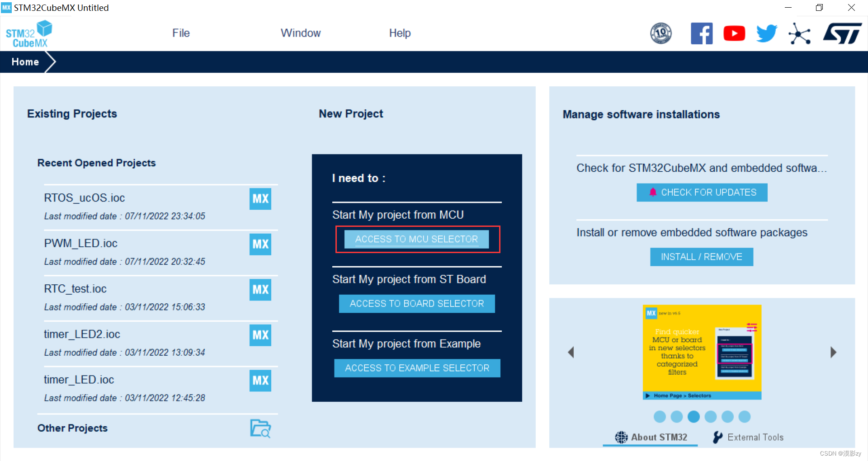Select the sixth carousel dot
Image resolution: width=868 pixels, height=461 pixels.
[745, 417]
